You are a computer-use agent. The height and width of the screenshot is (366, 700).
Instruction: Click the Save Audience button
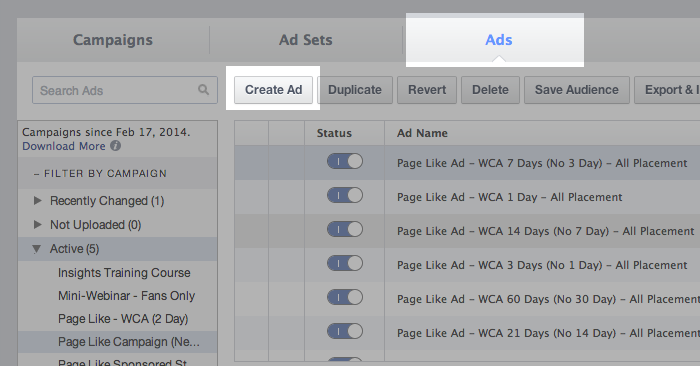point(577,90)
